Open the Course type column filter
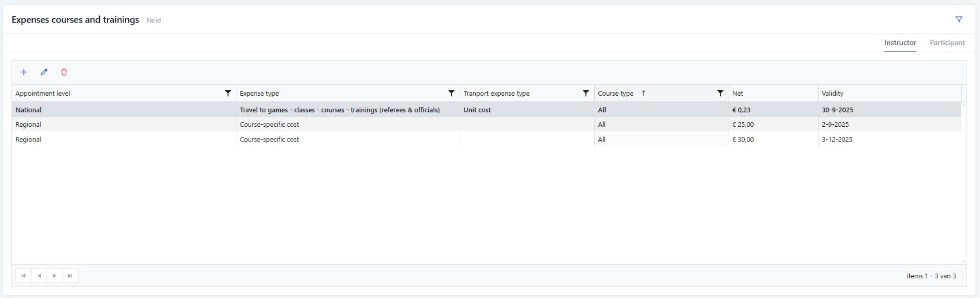The height and width of the screenshot is (298, 980). click(x=720, y=93)
